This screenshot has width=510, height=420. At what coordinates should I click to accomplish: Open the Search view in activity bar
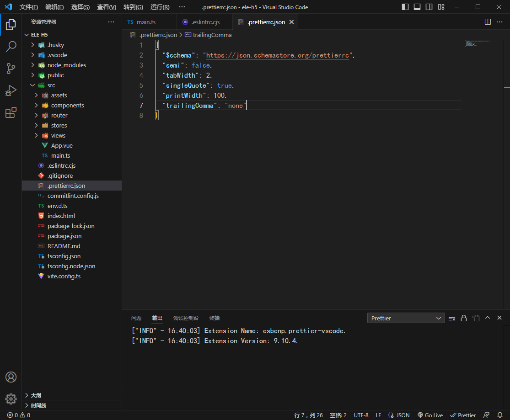click(x=11, y=47)
